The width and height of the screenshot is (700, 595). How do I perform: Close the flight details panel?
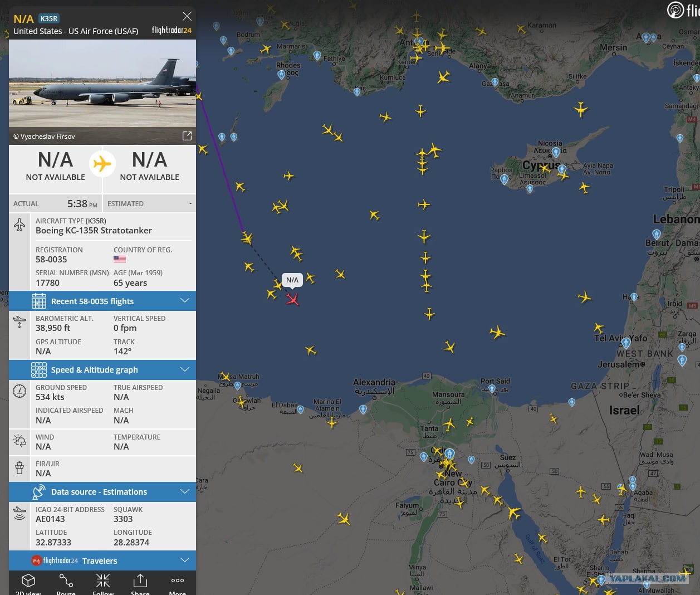[187, 16]
